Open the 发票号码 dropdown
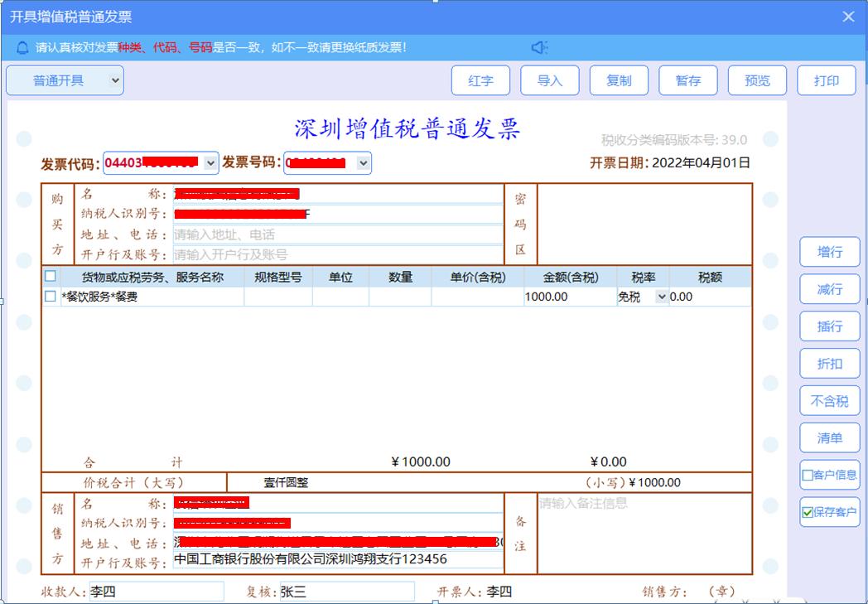868x604 pixels. tap(361, 163)
